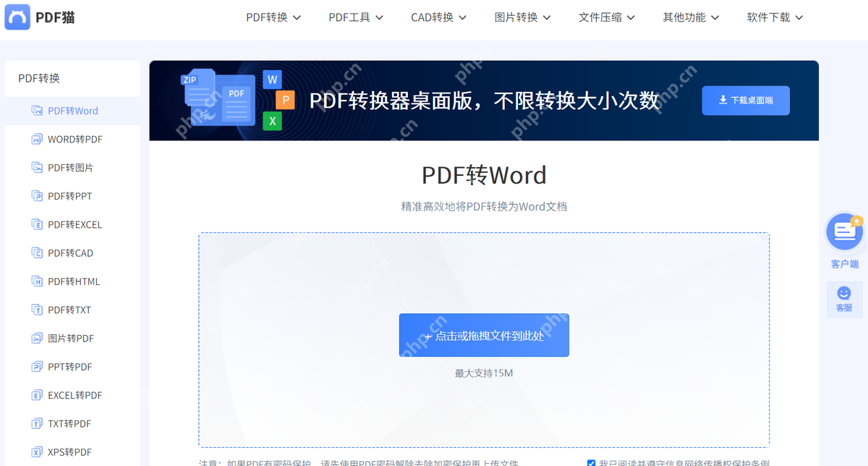Toggle the 我已阅读并遵守 agreement checkbox
Image resolution: width=868 pixels, height=466 pixels.
point(592,463)
